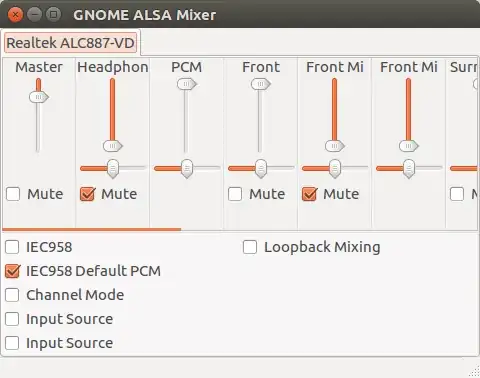Select the Realtek ALC887-VD tab
This screenshot has width=480, height=378.
pos(71,43)
